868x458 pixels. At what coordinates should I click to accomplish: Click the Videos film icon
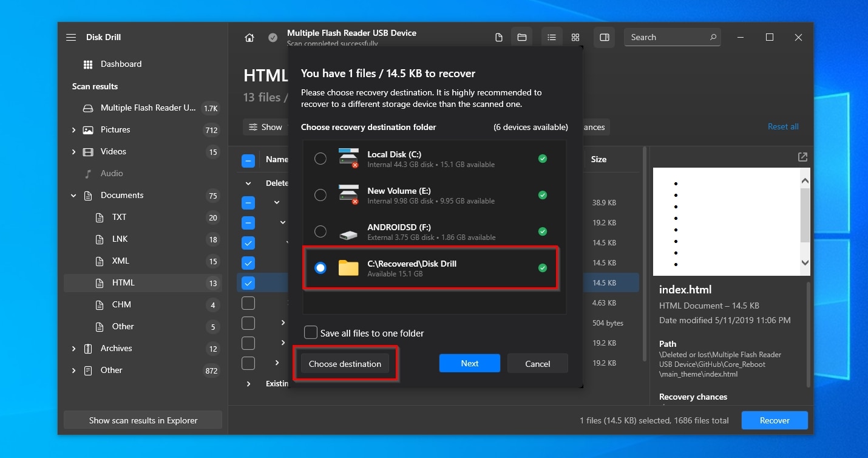tap(88, 151)
